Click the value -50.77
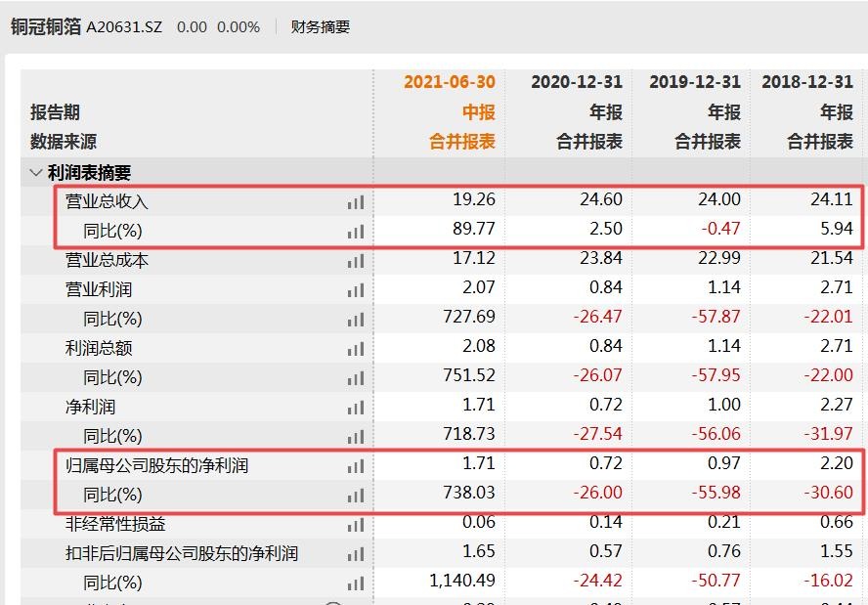The width and height of the screenshot is (868, 605). (x=716, y=581)
